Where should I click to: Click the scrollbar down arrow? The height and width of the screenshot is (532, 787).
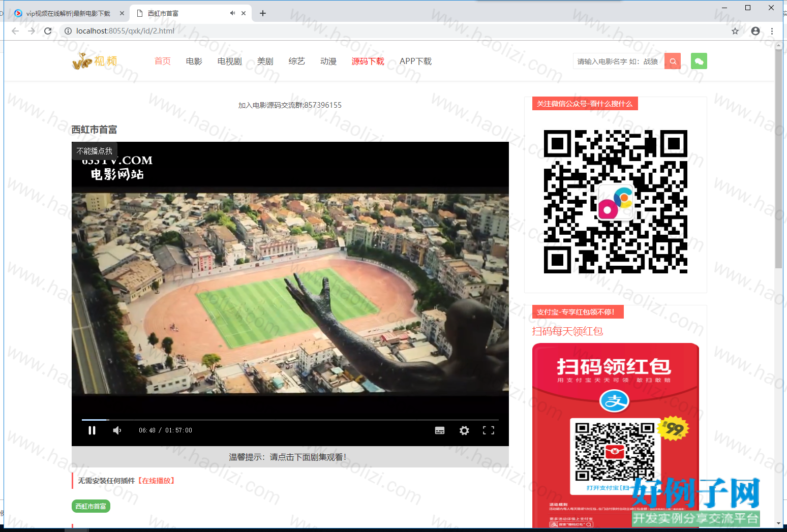(778, 523)
